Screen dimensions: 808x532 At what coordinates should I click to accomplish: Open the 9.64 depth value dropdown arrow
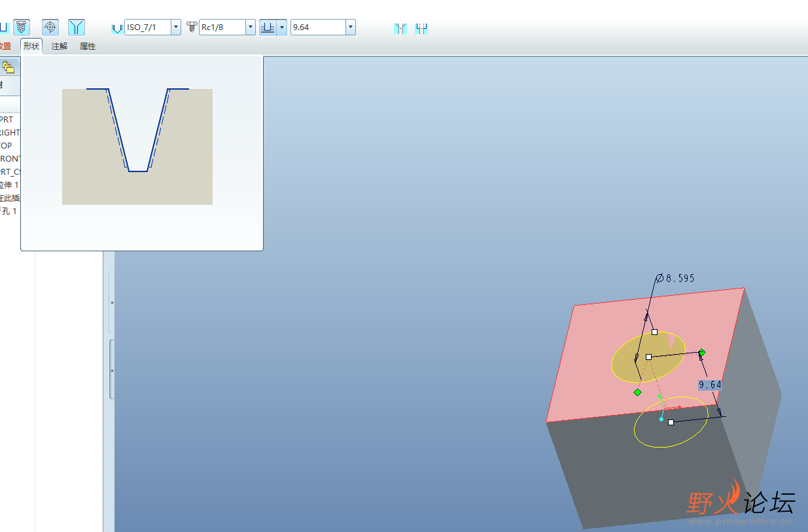click(351, 27)
